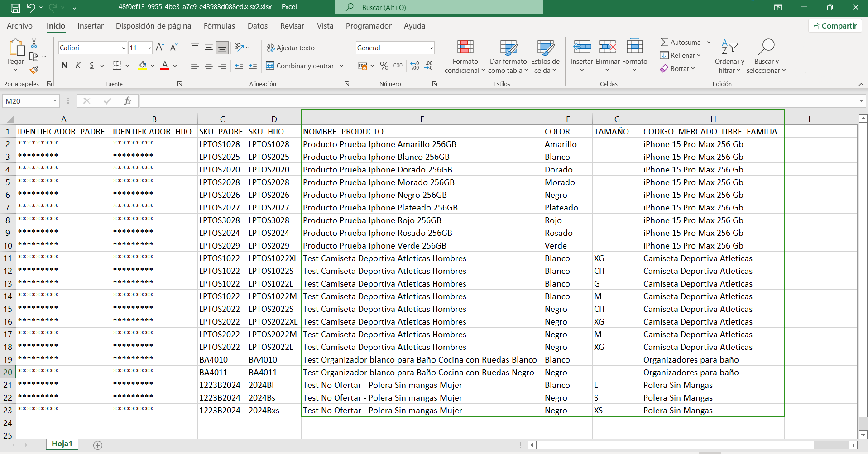Open the Archivo menu
The width and height of the screenshot is (868, 454).
(x=19, y=26)
